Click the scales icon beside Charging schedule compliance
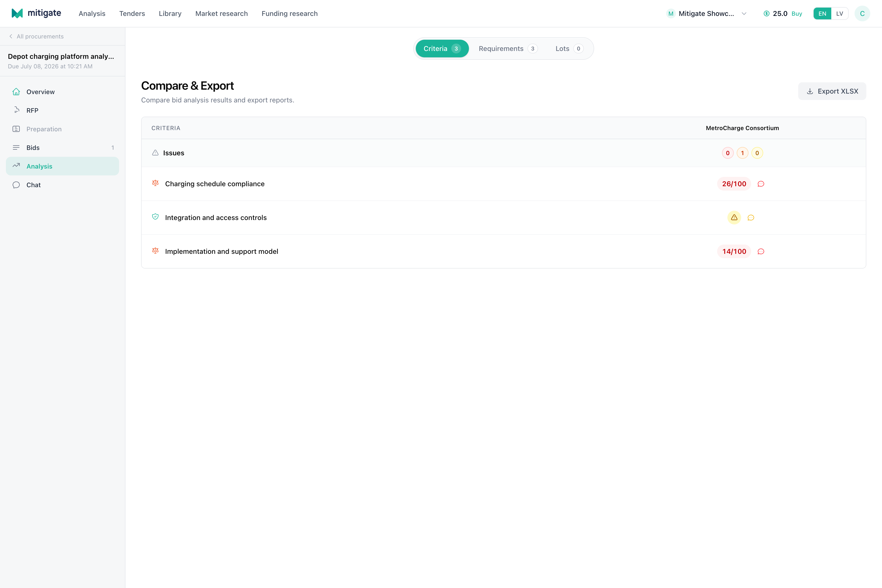The image size is (882, 588). point(155,183)
